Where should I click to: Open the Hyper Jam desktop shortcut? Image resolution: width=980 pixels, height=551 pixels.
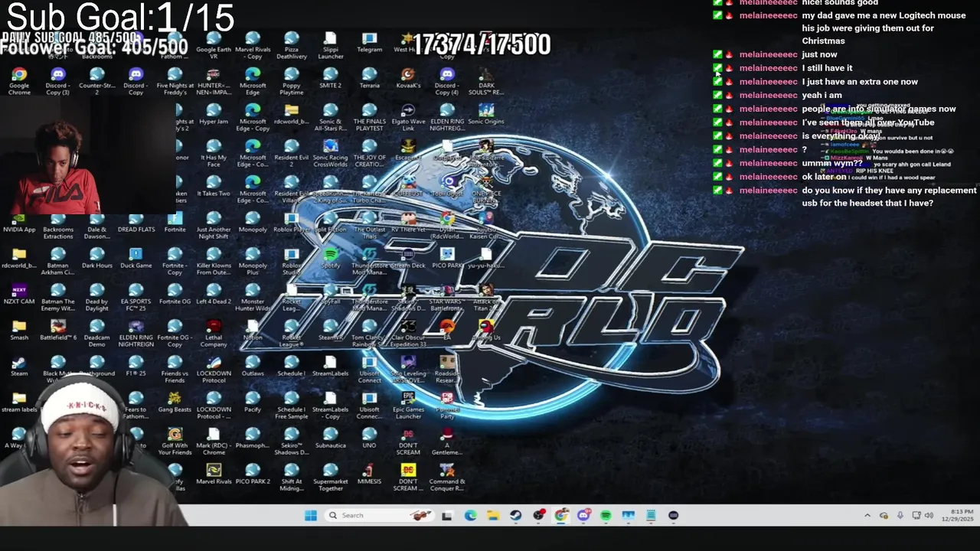pos(214,113)
